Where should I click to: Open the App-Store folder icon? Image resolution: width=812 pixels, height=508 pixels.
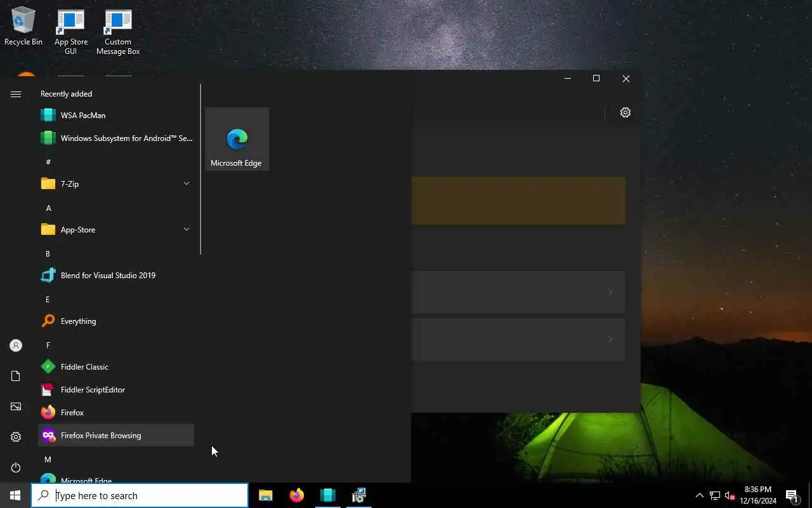48,229
